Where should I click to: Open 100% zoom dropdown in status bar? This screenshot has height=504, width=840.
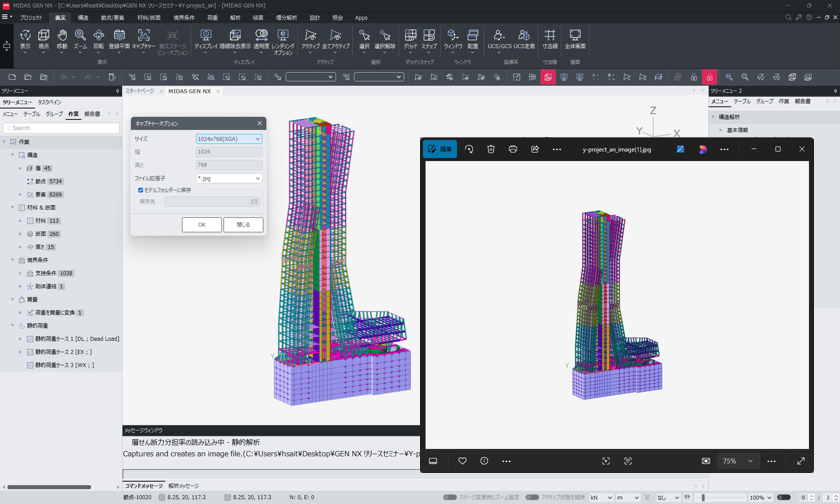coord(760,498)
